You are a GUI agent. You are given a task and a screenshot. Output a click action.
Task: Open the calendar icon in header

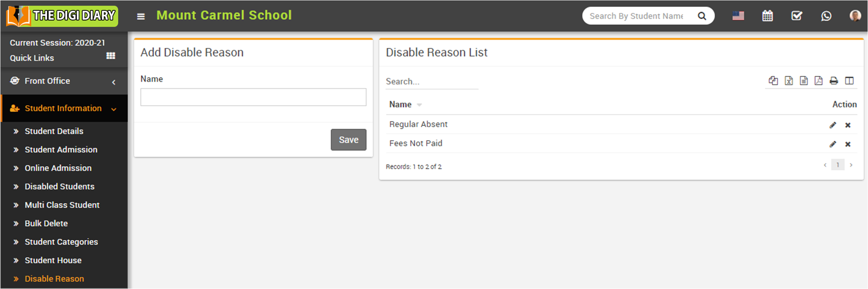click(x=767, y=16)
